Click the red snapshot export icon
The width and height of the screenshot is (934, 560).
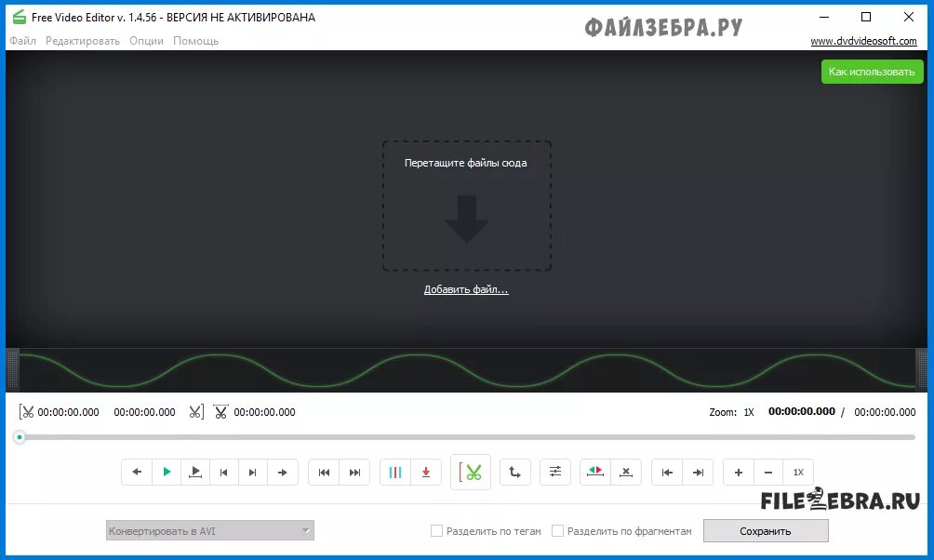coord(426,472)
